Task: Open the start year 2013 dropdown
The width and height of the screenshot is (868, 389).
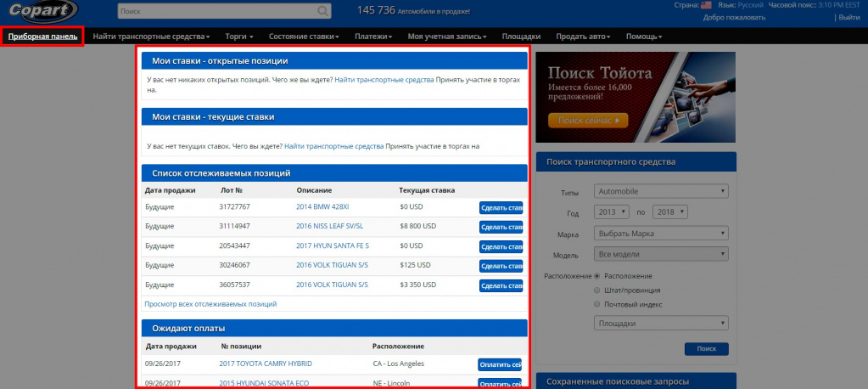Action: [x=612, y=211]
